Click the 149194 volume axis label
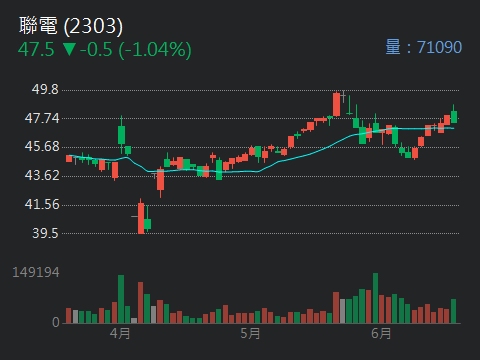The width and height of the screenshot is (480, 360). point(36,272)
